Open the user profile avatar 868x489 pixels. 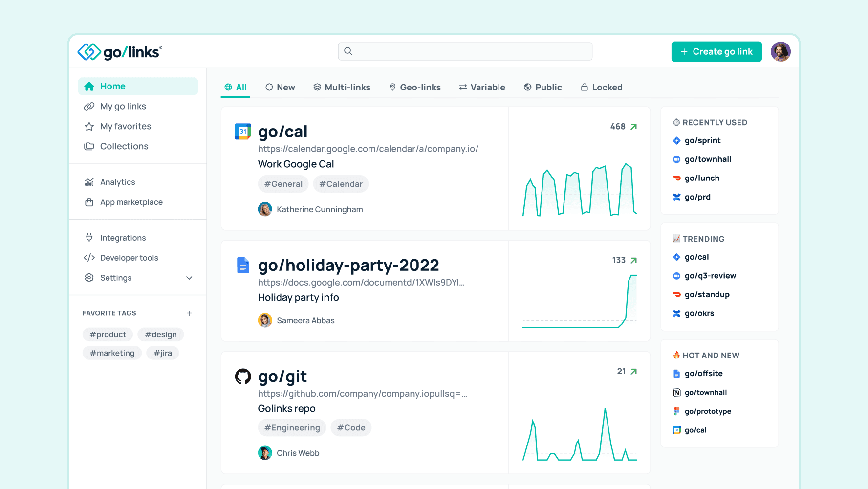coord(781,52)
